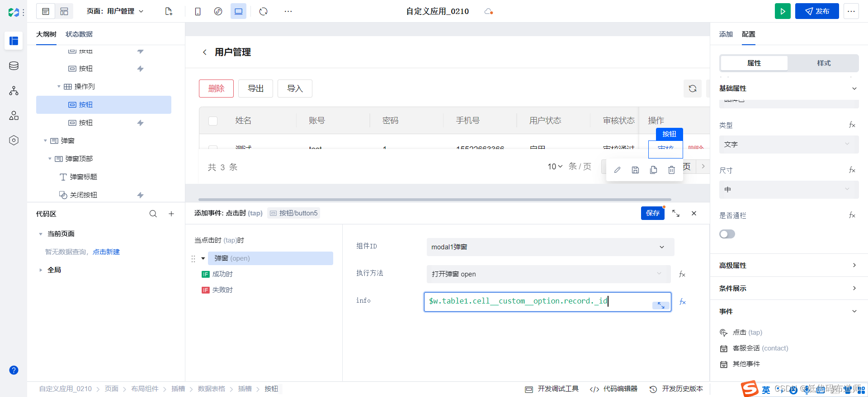Screen dimensions: 868x397
Task: Switch to 配置 tab in right panel
Action: tap(749, 34)
